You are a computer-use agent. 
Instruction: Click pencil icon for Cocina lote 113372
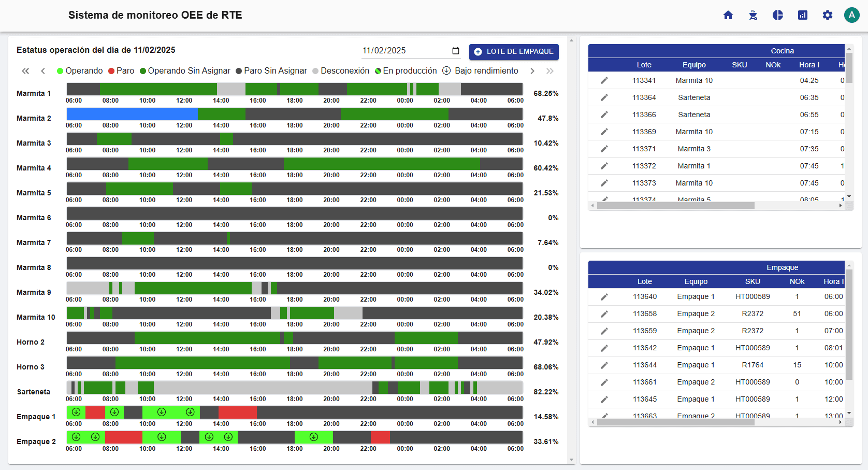[x=604, y=166]
